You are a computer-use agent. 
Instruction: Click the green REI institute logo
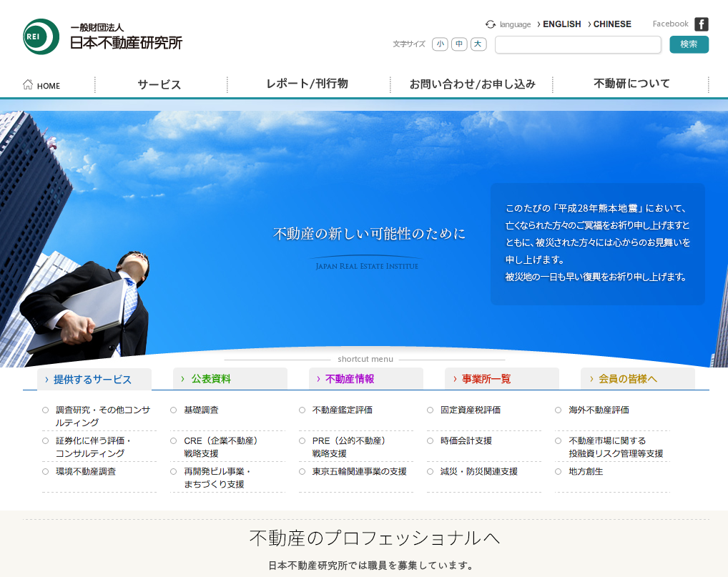point(41,36)
